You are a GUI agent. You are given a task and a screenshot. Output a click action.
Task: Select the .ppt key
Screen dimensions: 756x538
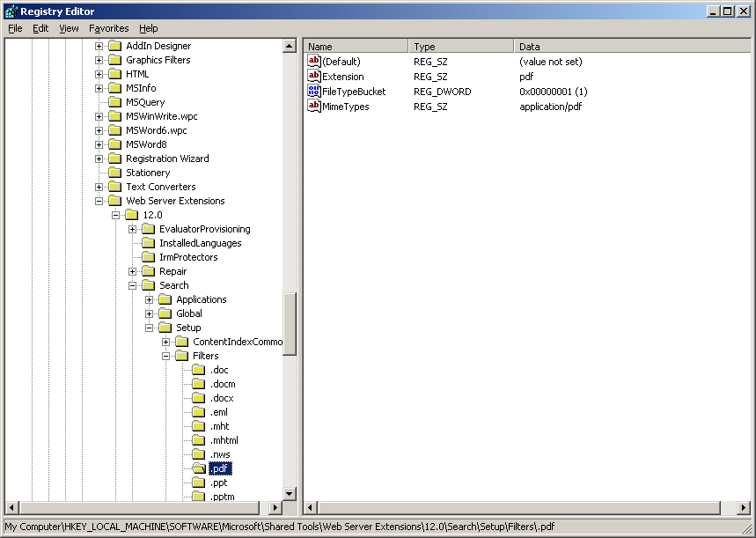(x=219, y=483)
